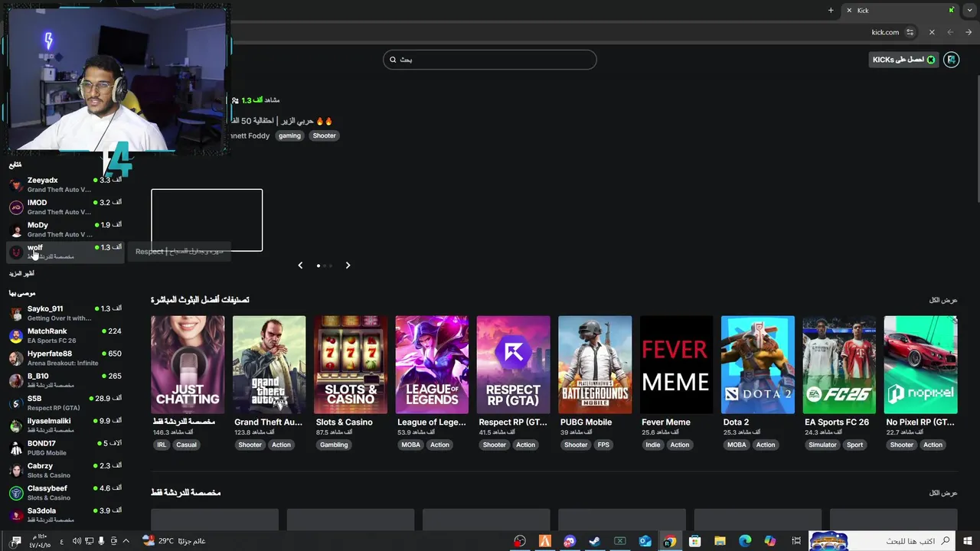Open site information icon beside kick.com
The height and width of the screenshot is (551, 980).
pos(910,32)
